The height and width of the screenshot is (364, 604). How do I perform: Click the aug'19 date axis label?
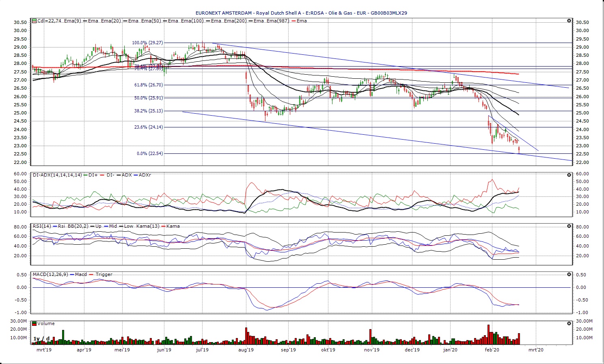246,350
